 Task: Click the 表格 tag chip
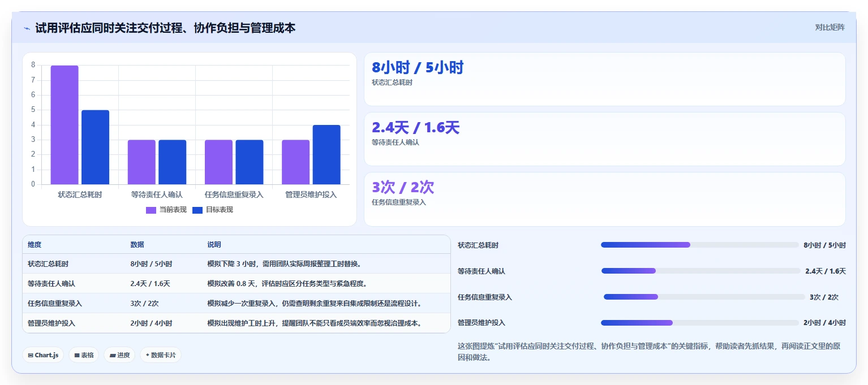pos(84,355)
